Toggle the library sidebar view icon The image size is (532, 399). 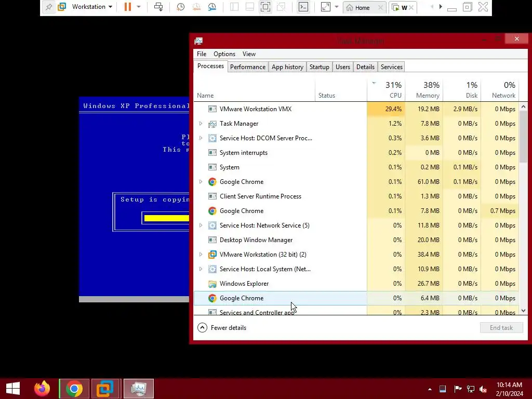234,7
